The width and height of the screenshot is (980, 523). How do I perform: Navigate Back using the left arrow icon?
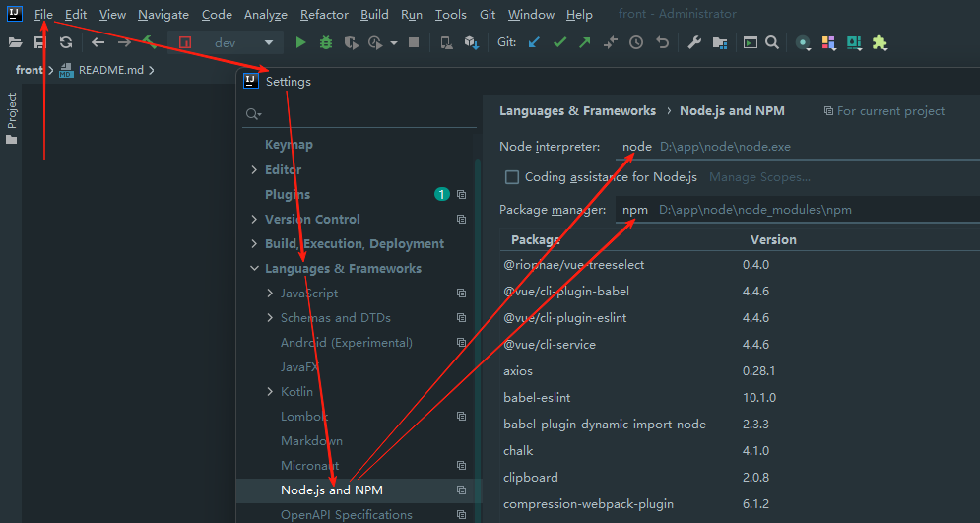(x=98, y=42)
